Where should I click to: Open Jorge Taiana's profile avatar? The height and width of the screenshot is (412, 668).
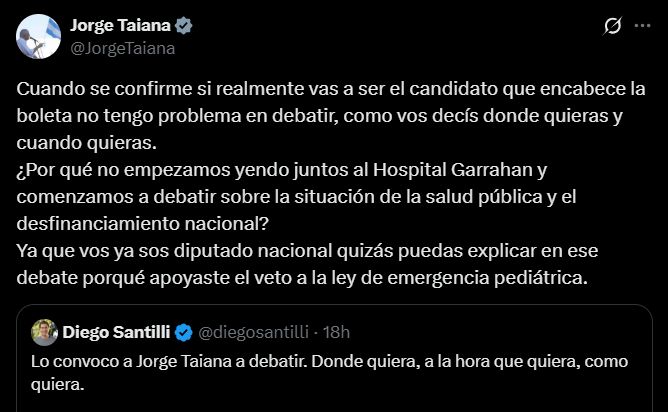pos(36,35)
